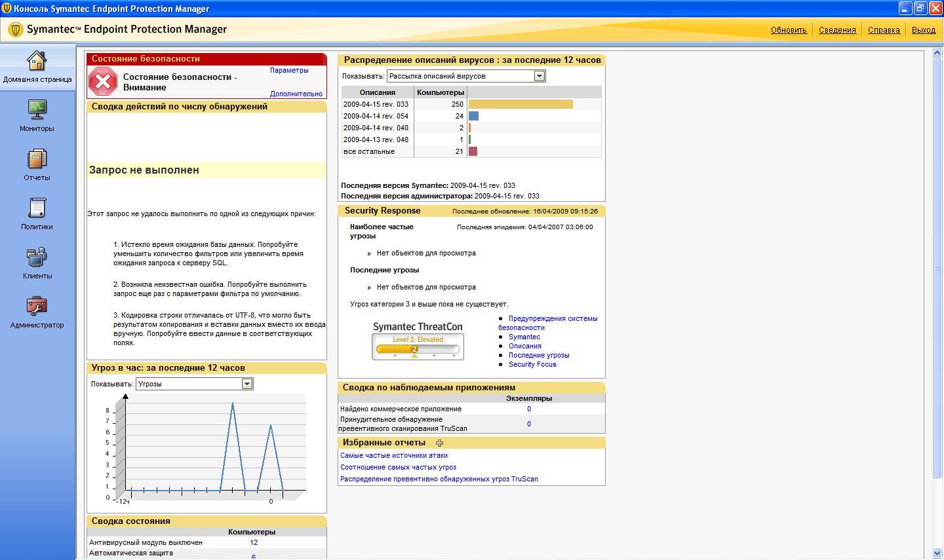The width and height of the screenshot is (944, 560).
Task: Open the Отчеты reports icon
Action: pyautogui.click(x=37, y=159)
